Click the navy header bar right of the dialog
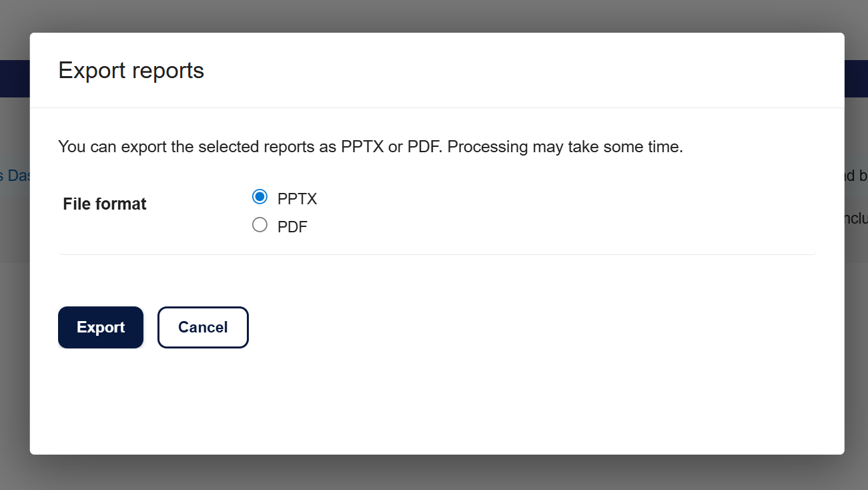The image size is (868, 490). [x=856, y=79]
